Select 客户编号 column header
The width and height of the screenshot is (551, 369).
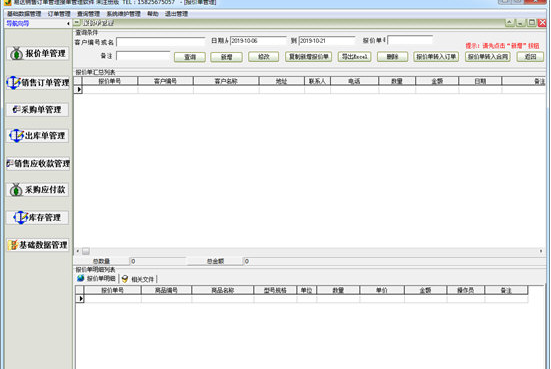click(165, 81)
